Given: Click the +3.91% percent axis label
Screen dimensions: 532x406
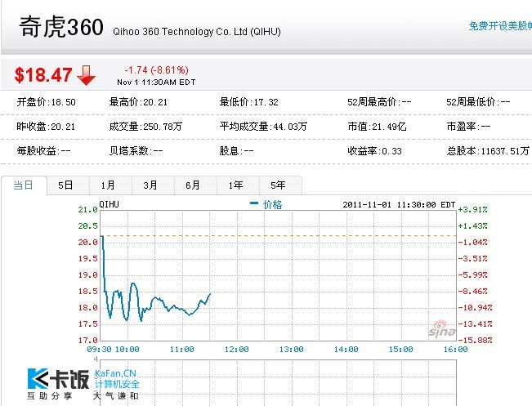Looking at the screenshot, I should [x=472, y=210].
